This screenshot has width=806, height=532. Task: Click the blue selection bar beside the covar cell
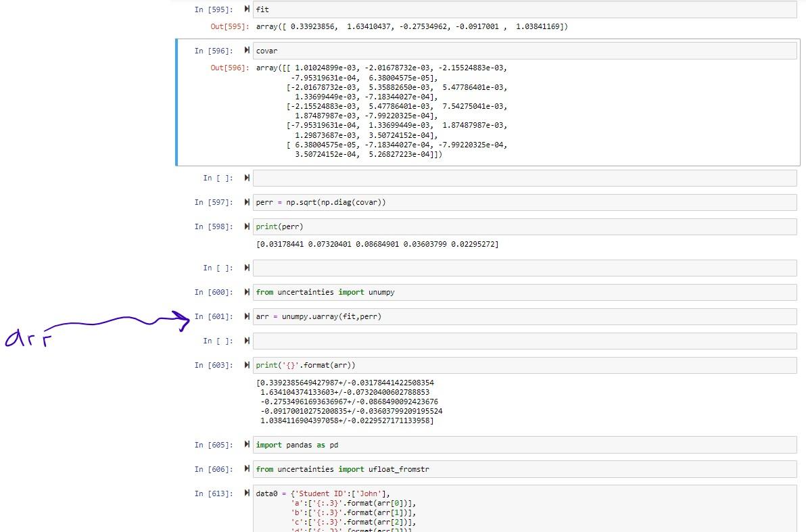coord(176,101)
